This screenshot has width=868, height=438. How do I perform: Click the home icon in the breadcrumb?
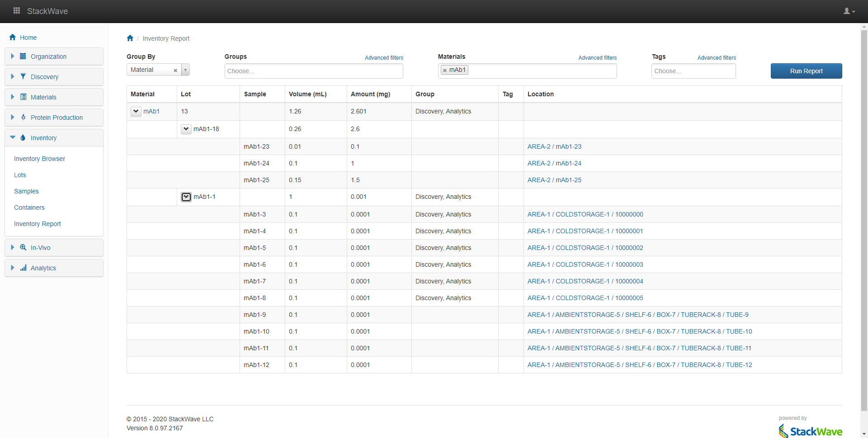click(130, 38)
